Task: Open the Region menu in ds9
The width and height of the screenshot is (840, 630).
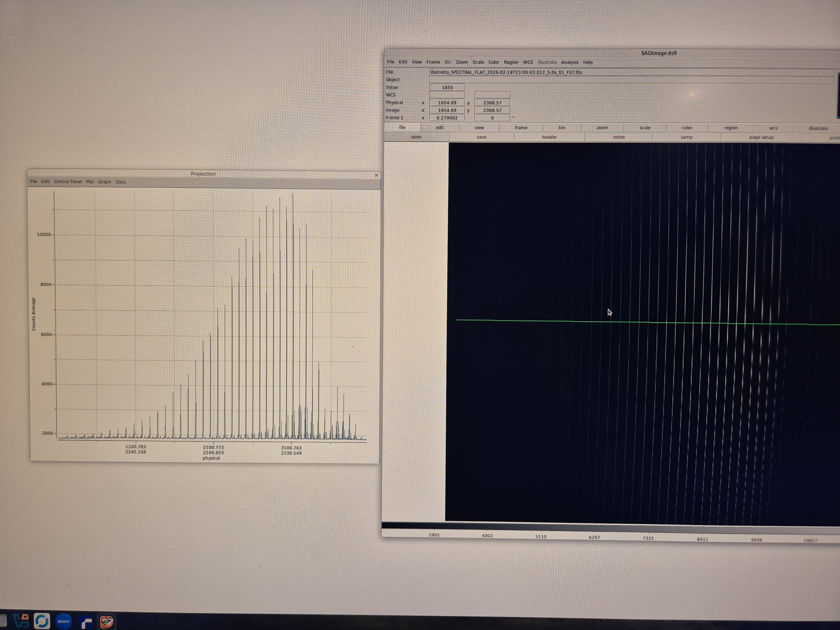Action: coord(511,62)
